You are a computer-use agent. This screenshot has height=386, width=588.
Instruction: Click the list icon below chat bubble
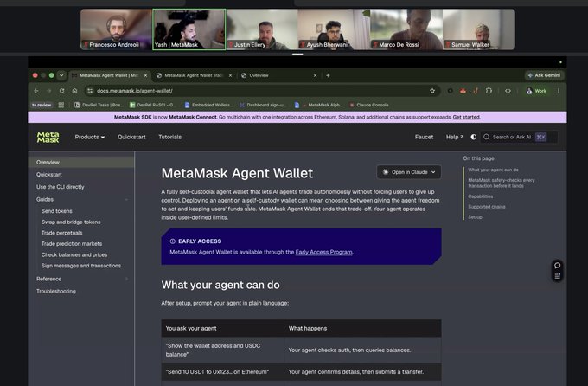coord(557,276)
